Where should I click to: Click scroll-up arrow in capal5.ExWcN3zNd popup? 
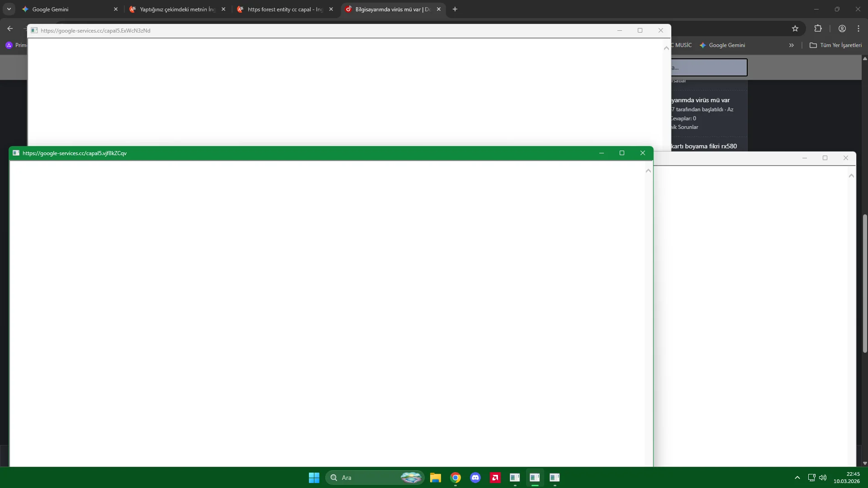point(666,48)
